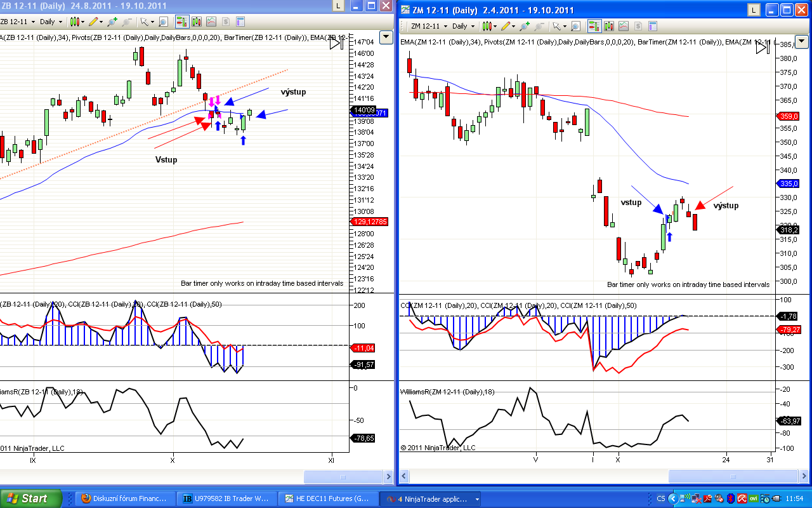Toggle the L link button on ZM window
812x508 pixels.
coord(753,10)
